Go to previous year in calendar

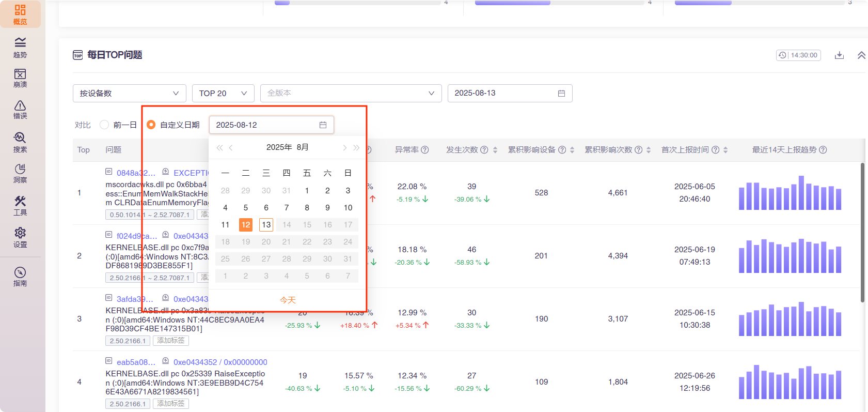click(219, 148)
